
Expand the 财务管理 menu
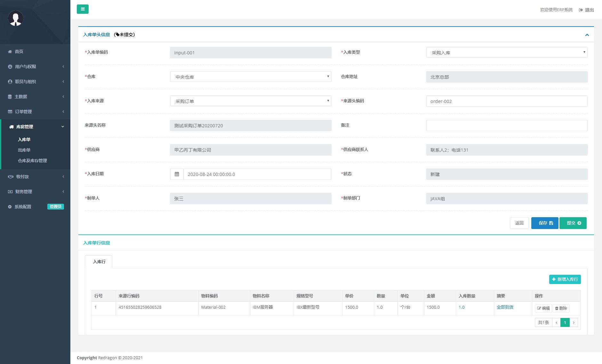(x=35, y=192)
